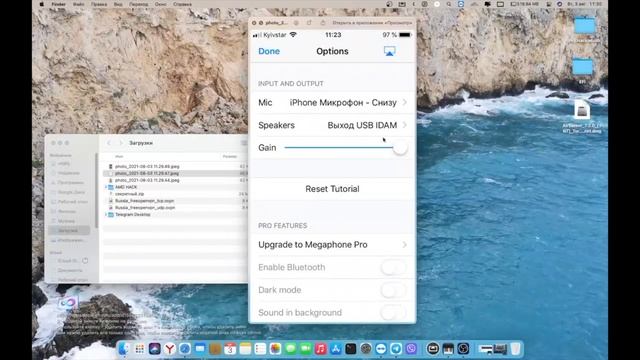Select Музыка in Finder sidebar
The width and height of the screenshot is (640, 360).
coord(65,221)
